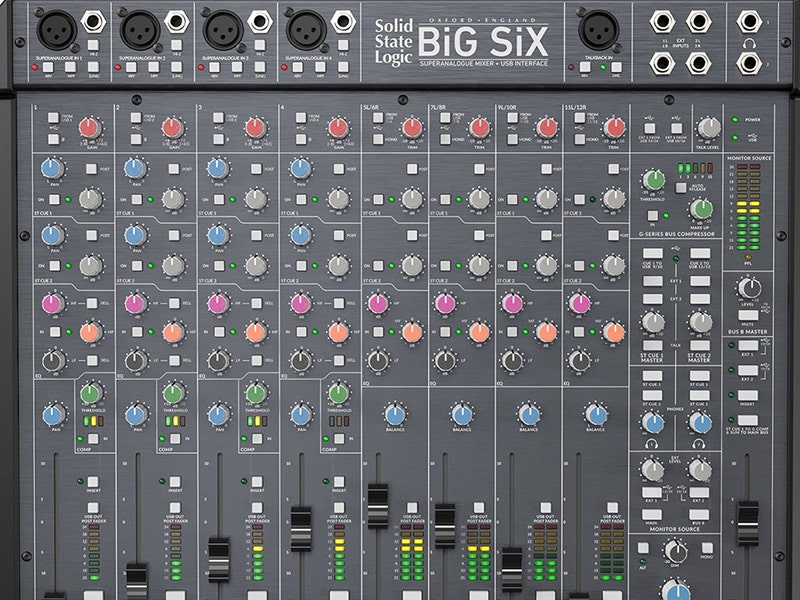Grab the channel 3 fader cap

[219, 560]
